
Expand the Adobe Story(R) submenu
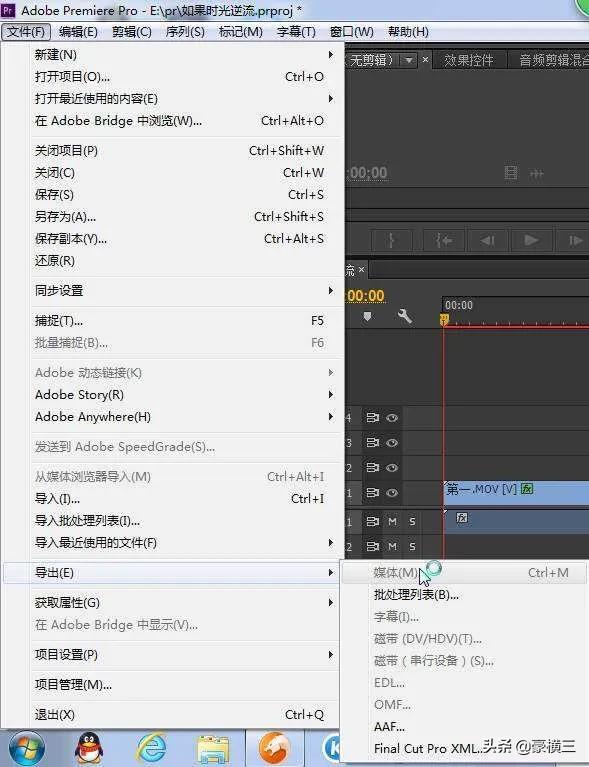(x=184, y=395)
